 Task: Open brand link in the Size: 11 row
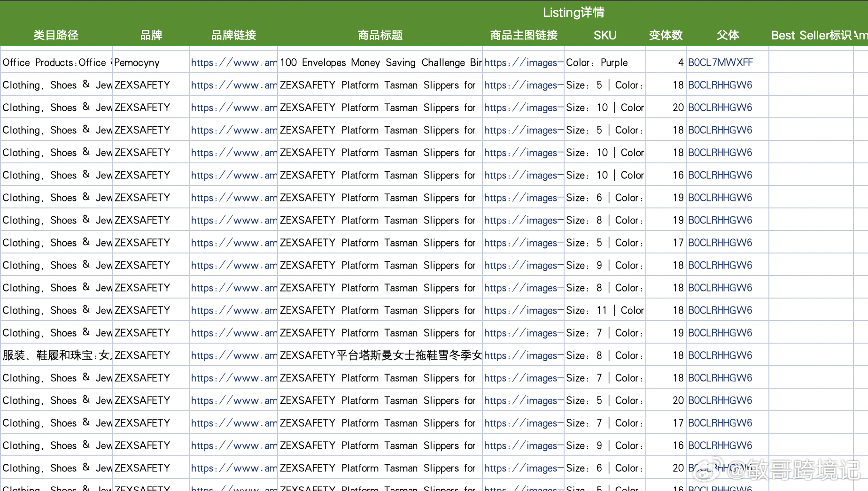pyautogui.click(x=233, y=310)
